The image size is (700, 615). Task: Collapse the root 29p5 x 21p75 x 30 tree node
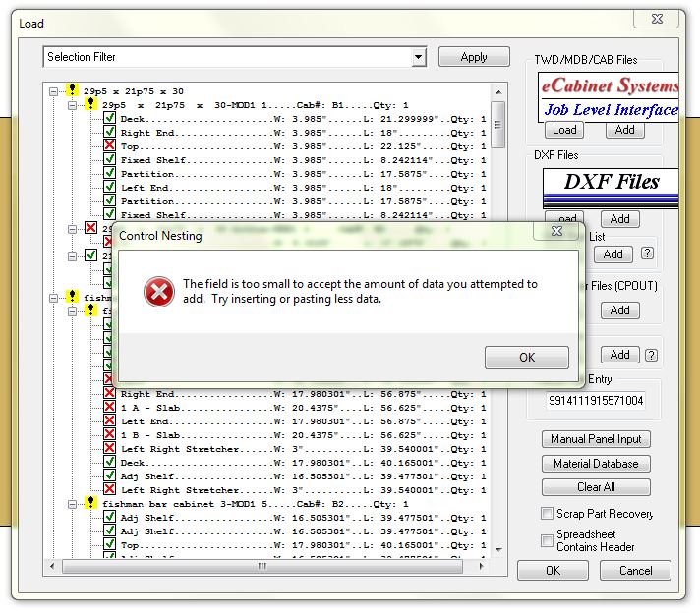(55, 91)
